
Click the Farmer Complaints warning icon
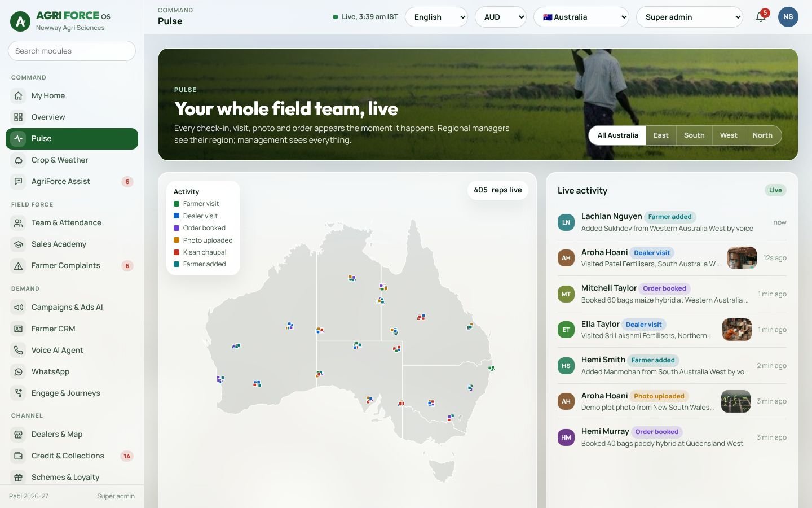[19, 266]
